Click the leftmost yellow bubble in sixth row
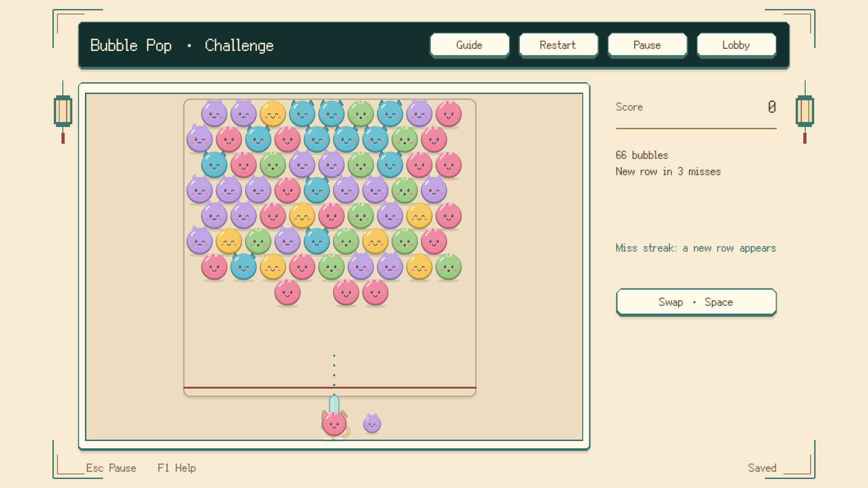The width and height of the screenshot is (868, 488). point(229,241)
